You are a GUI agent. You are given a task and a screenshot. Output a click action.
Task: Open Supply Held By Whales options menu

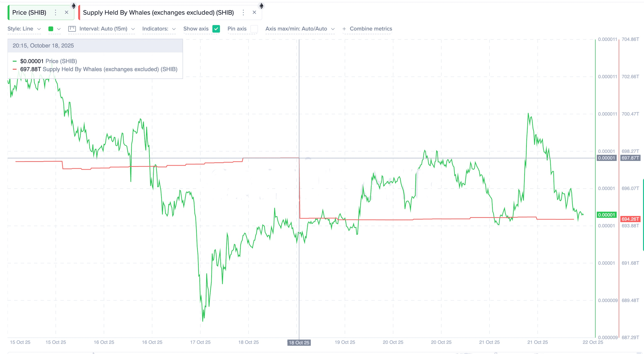(x=243, y=13)
